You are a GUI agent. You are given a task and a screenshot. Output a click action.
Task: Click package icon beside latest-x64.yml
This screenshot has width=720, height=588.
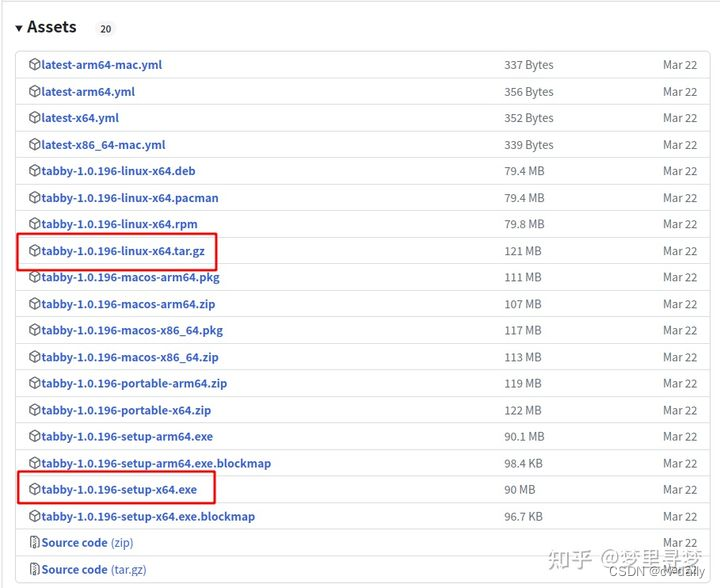pos(34,118)
